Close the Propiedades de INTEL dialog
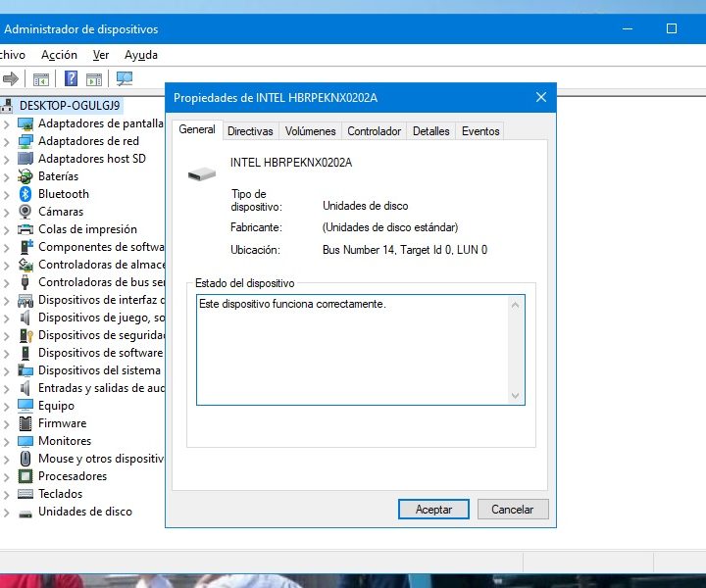The height and width of the screenshot is (588, 706). [541, 97]
